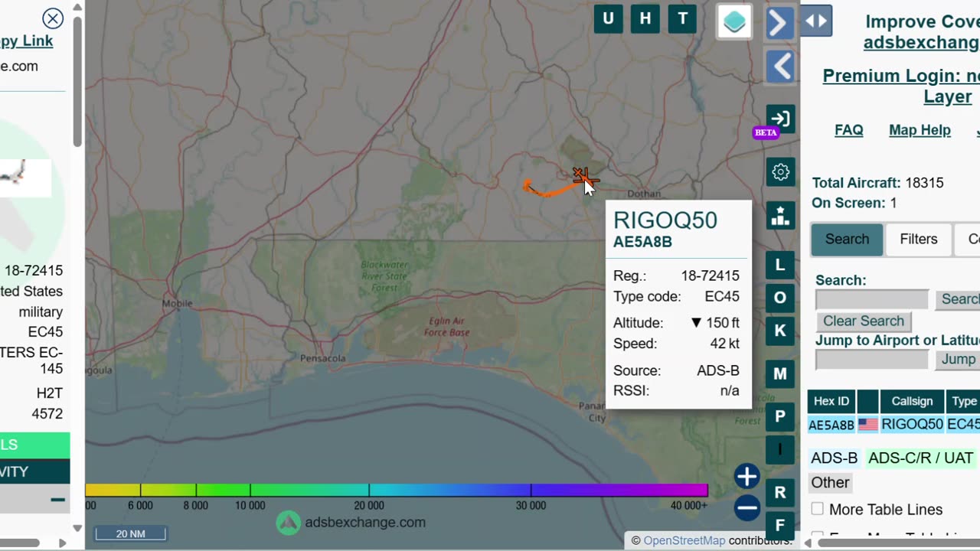Toggle the L map option button
980x551 pixels.
click(780, 266)
